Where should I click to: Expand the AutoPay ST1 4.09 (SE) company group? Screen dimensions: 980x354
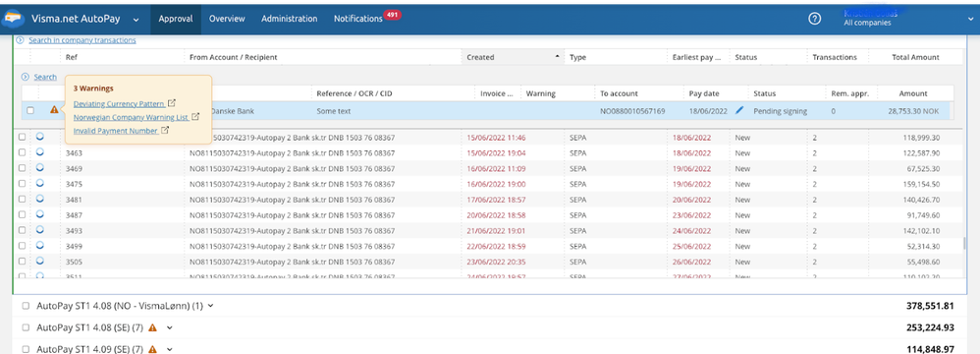[169, 349]
